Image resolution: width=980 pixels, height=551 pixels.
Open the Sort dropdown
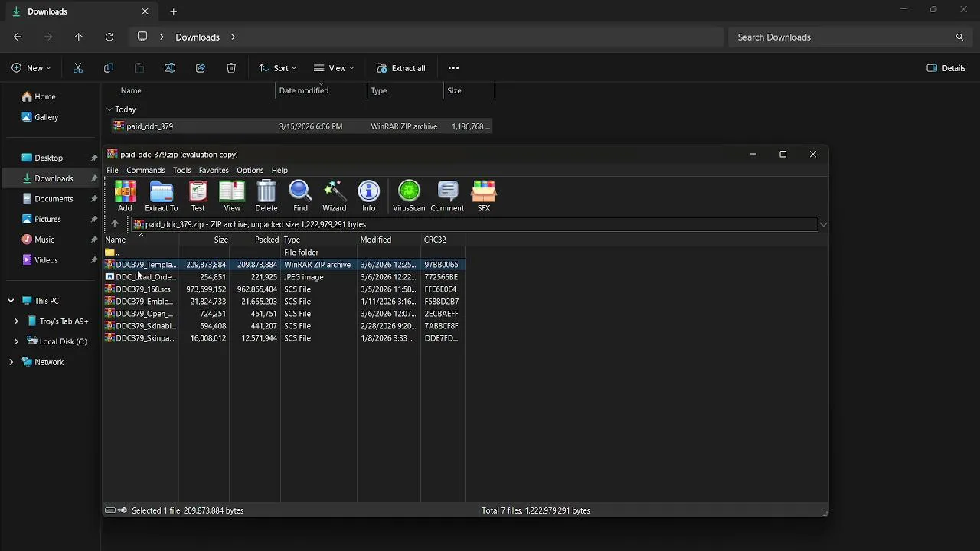pyautogui.click(x=277, y=68)
